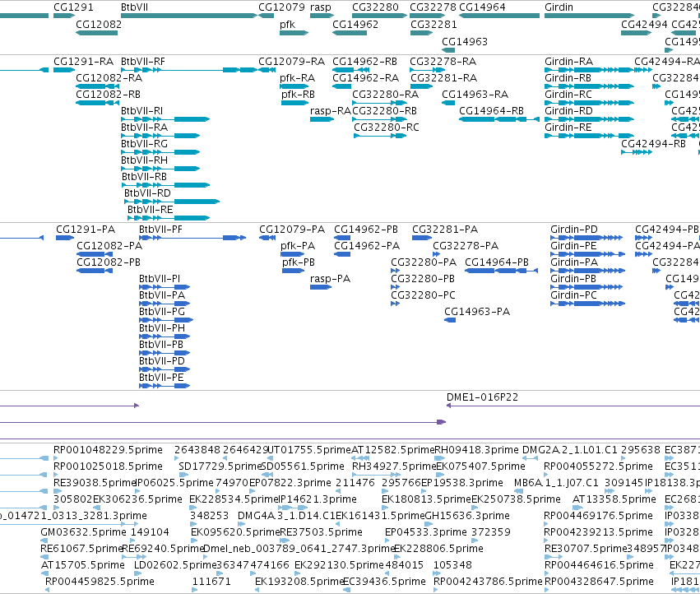The image size is (700, 594).
Task: Select transcript CG42494-RB
Action: click(x=637, y=152)
